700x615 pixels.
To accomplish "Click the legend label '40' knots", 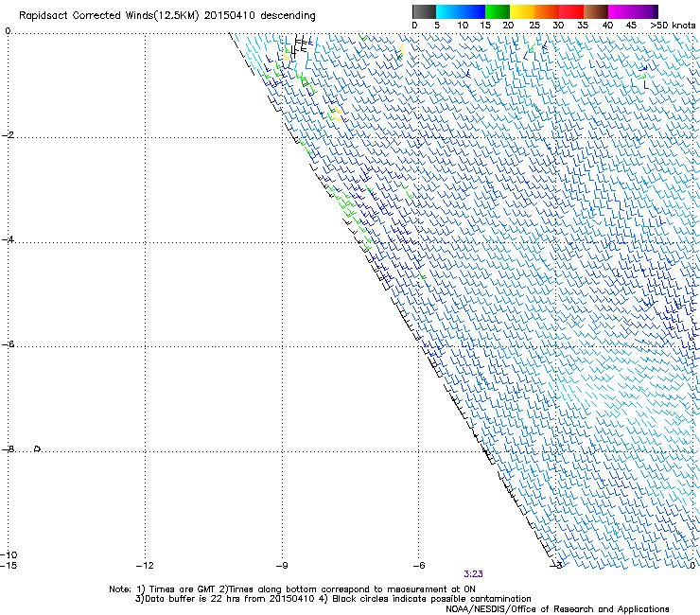I will click(x=607, y=26).
